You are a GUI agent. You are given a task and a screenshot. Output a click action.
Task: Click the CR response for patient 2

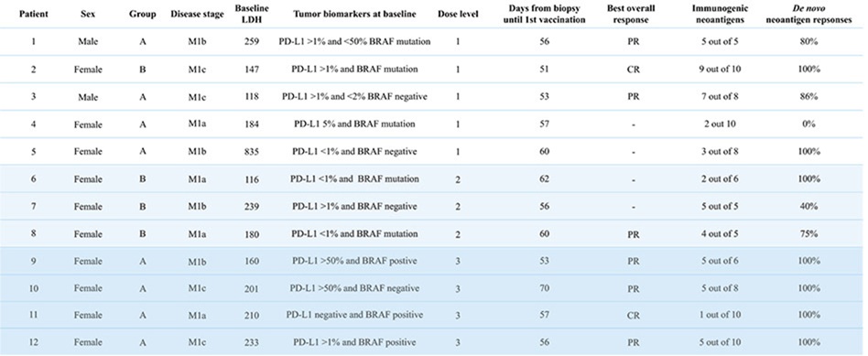pyautogui.click(x=633, y=70)
